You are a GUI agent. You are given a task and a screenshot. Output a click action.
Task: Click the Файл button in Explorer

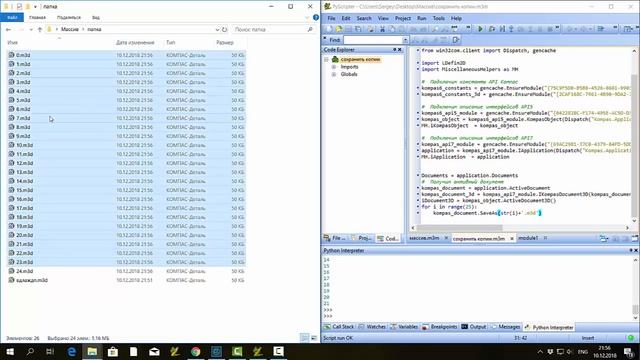pyautogui.click(x=12, y=18)
